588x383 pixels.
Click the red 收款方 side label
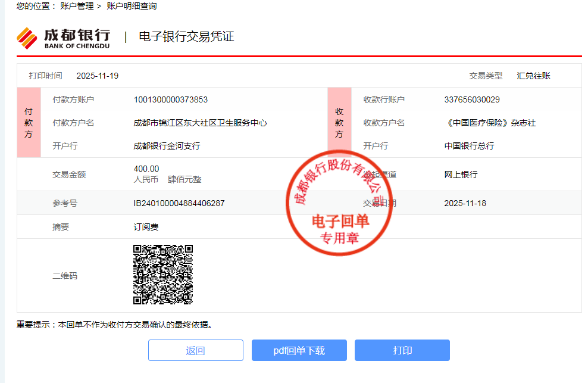pyautogui.click(x=339, y=123)
